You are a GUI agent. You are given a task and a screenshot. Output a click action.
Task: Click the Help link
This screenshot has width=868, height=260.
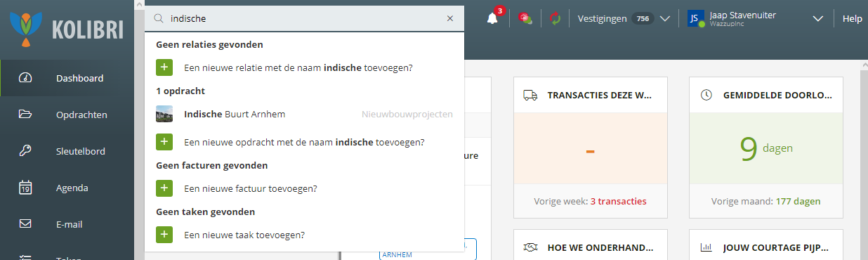pyautogui.click(x=852, y=19)
